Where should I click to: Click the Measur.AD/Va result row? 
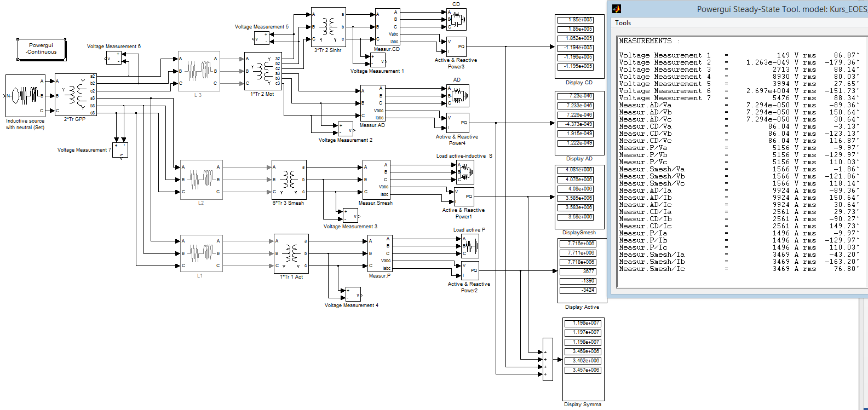tap(739, 105)
